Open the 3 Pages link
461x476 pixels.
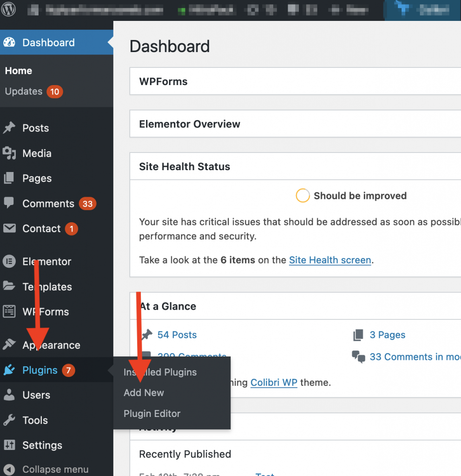point(387,335)
